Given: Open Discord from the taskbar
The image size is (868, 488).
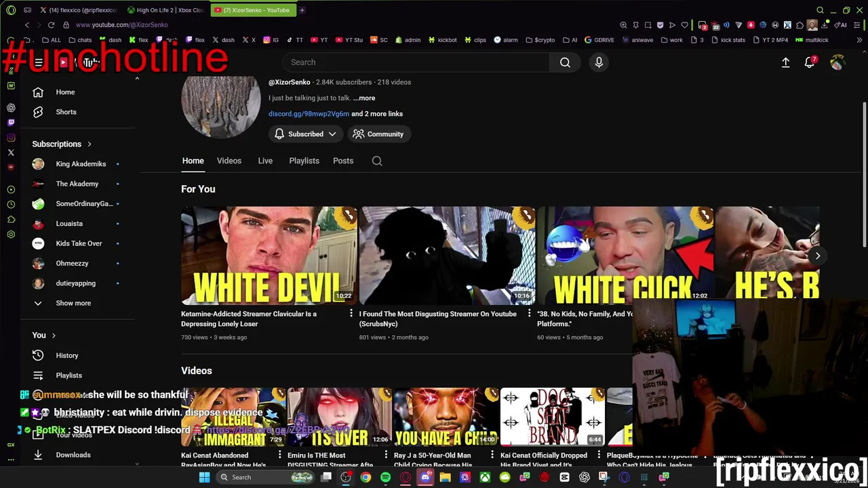Looking at the screenshot, I should [425, 477].
